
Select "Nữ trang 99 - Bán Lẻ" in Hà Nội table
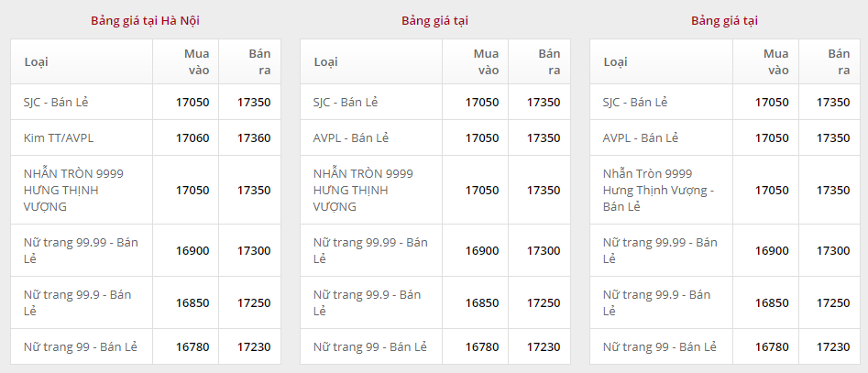click(x=81, y=346)
